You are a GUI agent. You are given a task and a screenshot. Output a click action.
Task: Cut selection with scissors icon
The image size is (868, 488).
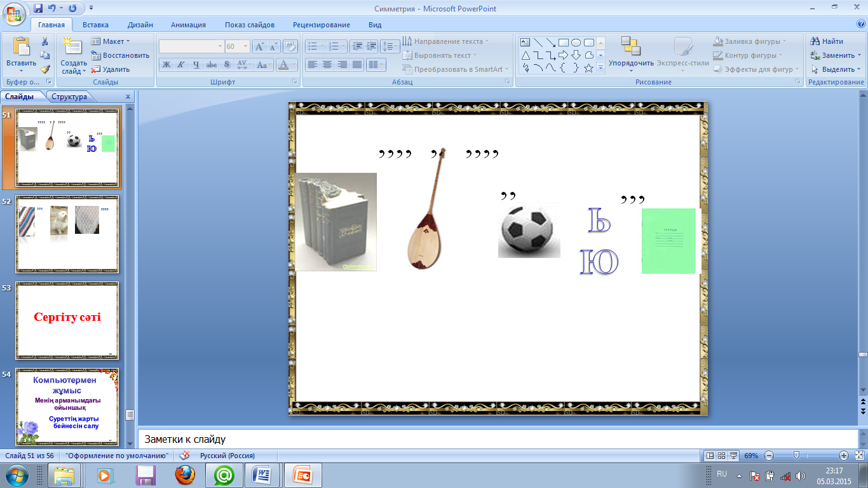(45, 41)
